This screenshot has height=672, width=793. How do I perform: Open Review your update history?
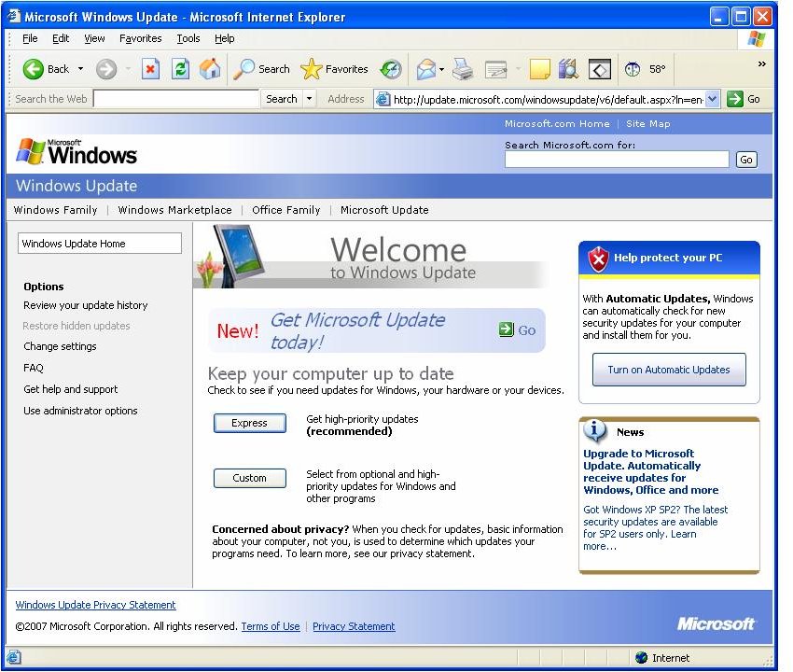tap(86, 305)
